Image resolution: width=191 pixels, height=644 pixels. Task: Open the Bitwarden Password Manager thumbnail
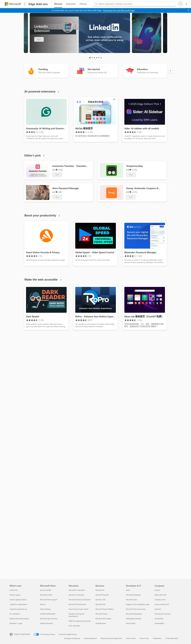click(145, 236)
